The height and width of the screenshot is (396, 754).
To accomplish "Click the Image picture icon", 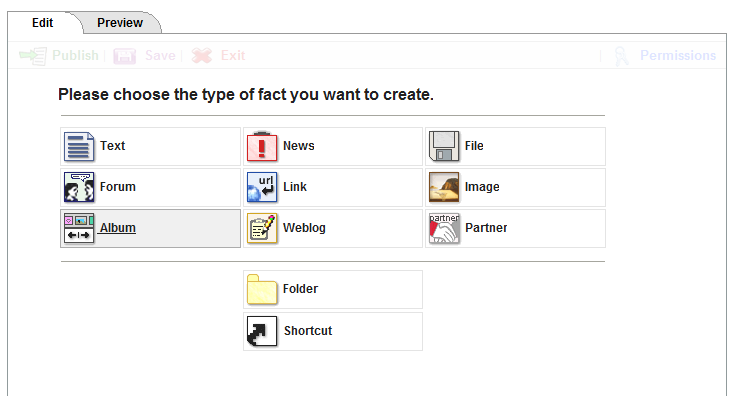I will [x=444, y=187].
